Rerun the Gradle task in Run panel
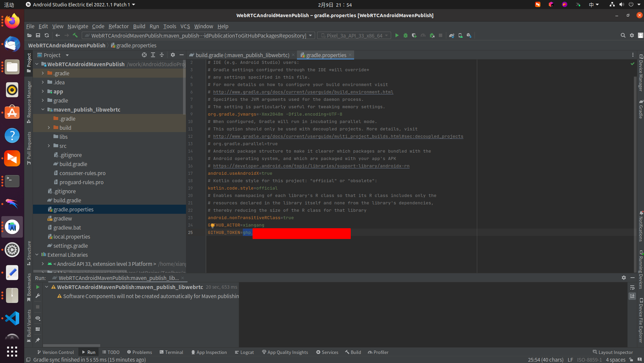Screen dimensions: 644x363 pyautogui.click(x=38, y=287)
